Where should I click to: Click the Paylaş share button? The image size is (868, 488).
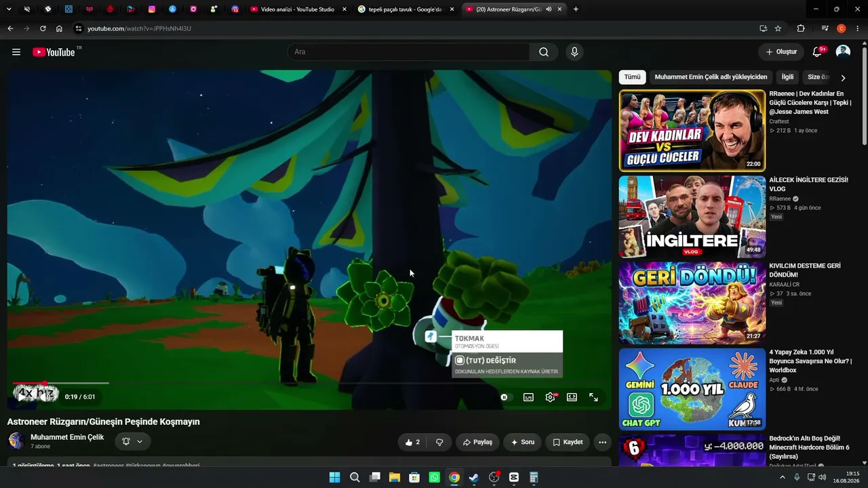pos(477,442)
